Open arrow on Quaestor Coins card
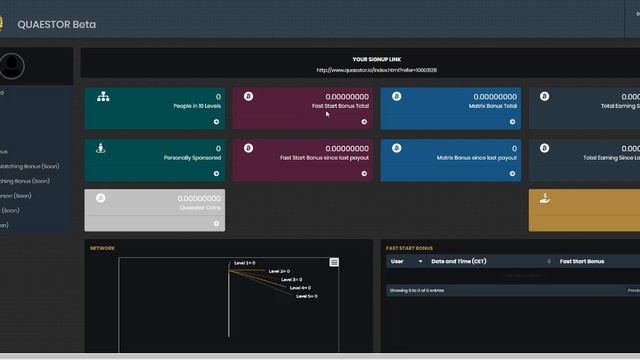 tap(216, 224)
